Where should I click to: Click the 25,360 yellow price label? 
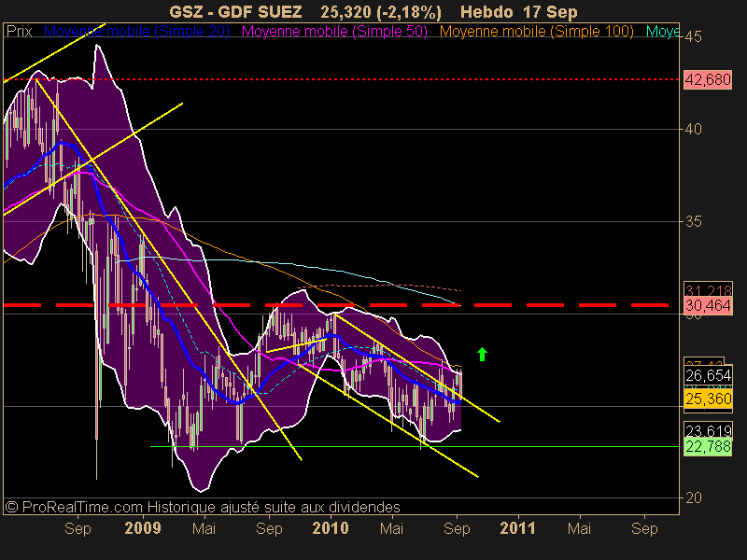coord(708,399)
